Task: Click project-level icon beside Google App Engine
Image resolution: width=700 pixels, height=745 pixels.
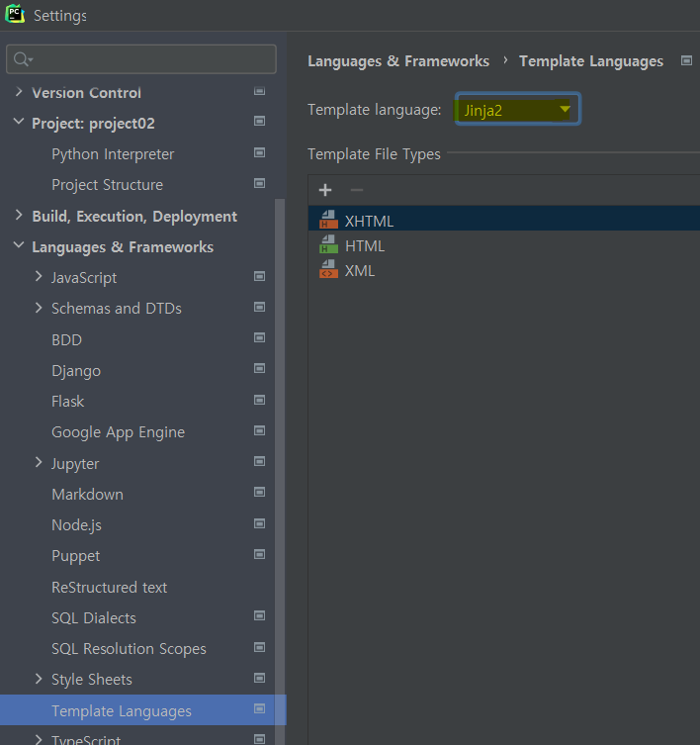Action: [x=259, y=431]
